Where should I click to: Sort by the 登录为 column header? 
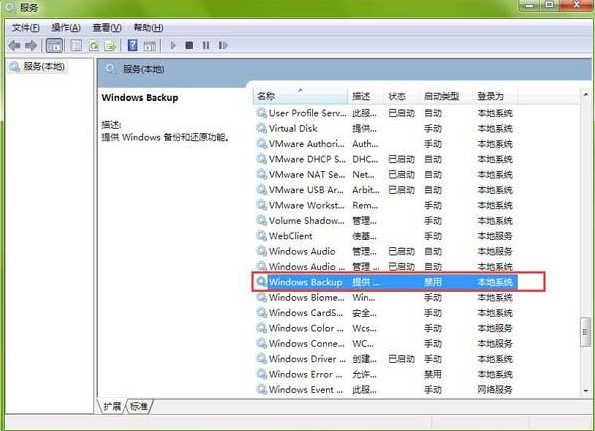(495, 96)
